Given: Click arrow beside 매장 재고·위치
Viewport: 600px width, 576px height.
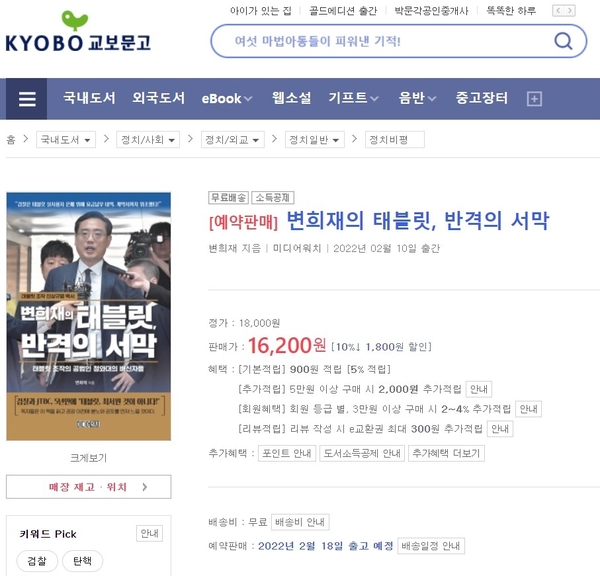Looking at the screenshot, I should [145, 487].
